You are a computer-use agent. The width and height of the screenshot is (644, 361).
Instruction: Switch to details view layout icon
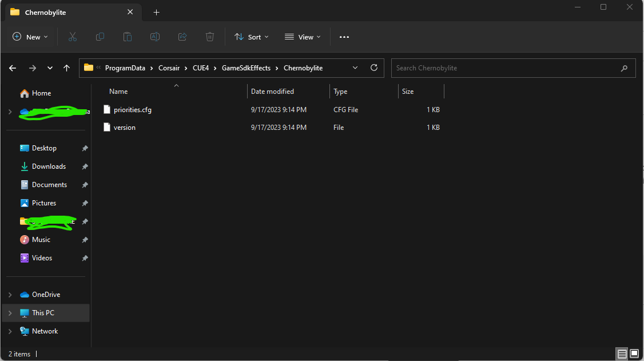click(x=622, y=354)
